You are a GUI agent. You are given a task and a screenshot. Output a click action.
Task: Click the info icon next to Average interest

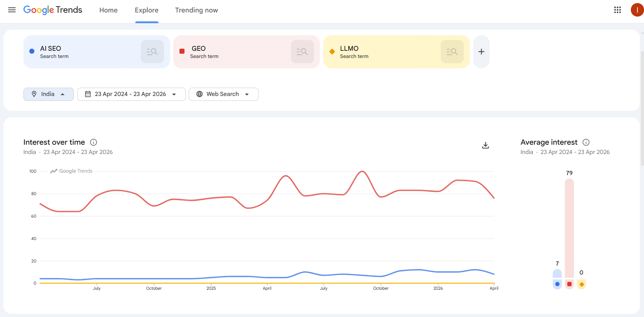(x=586, y=142)
